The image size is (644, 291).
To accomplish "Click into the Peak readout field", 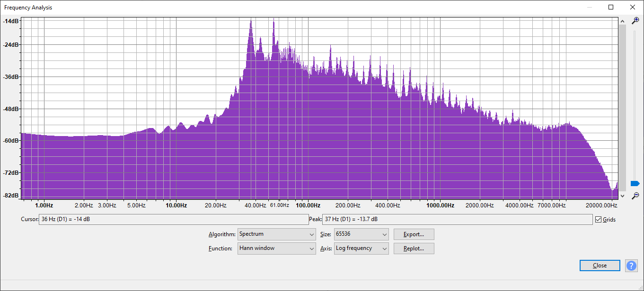I will coord(457,220).
